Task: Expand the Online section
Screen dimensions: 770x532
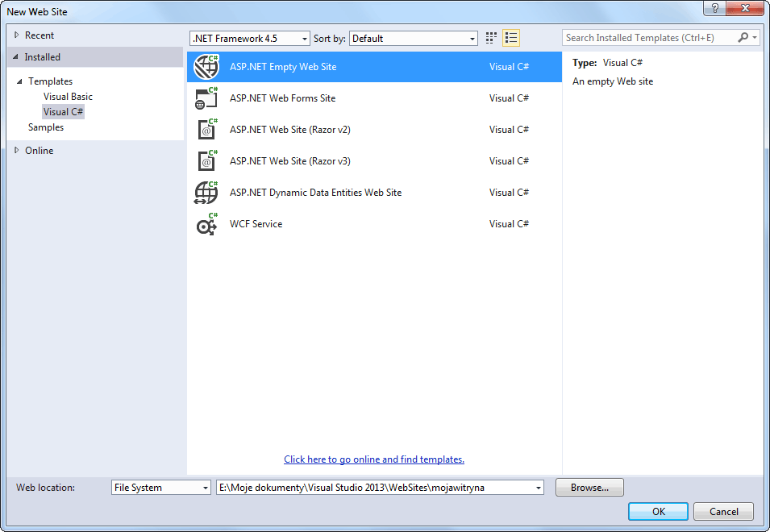Action: point(17,150)
